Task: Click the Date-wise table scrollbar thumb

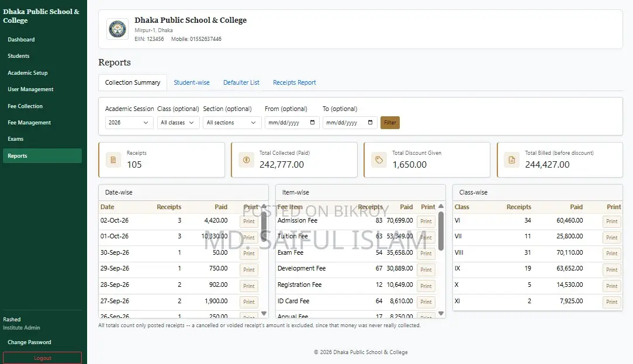Action: 264,226
